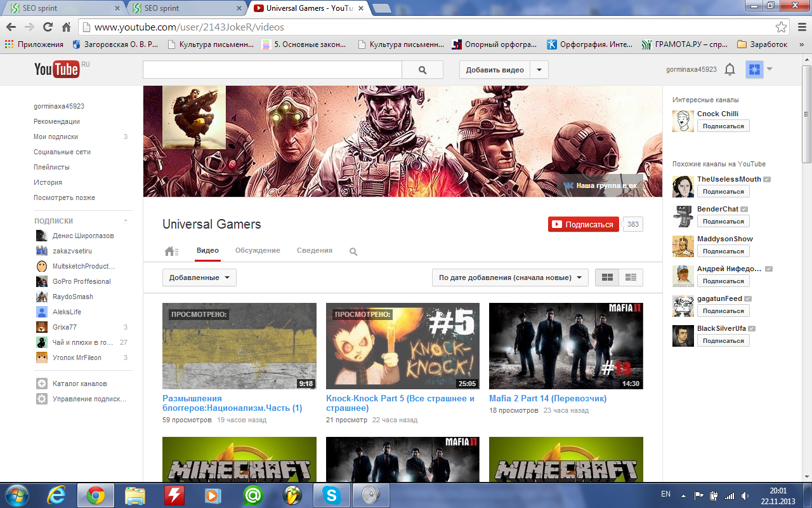Switch to Видео tab
The height and width of the screenshot is (508, 812).
point(207,251)
